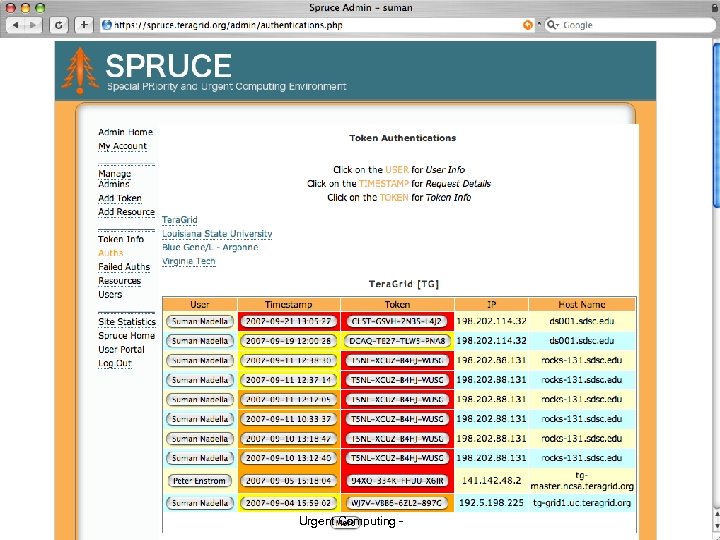Click the Token Authentications heading

click(403, 138)
